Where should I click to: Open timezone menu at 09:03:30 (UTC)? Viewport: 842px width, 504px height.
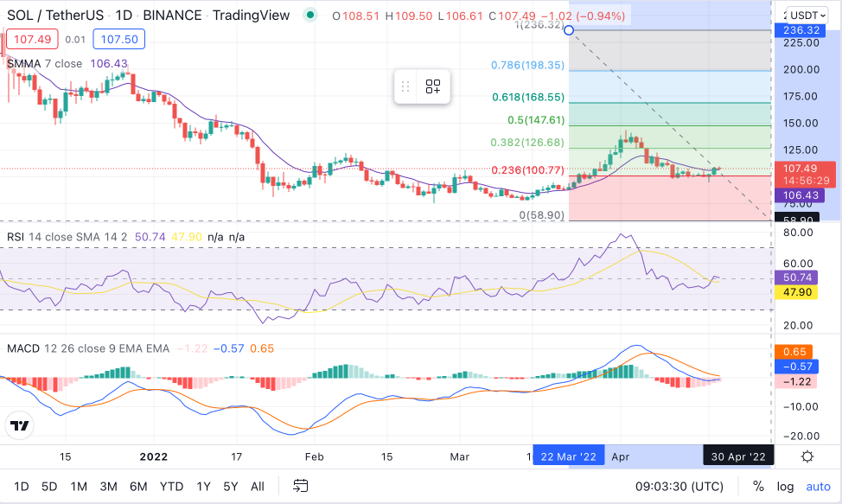pos(679,487)
